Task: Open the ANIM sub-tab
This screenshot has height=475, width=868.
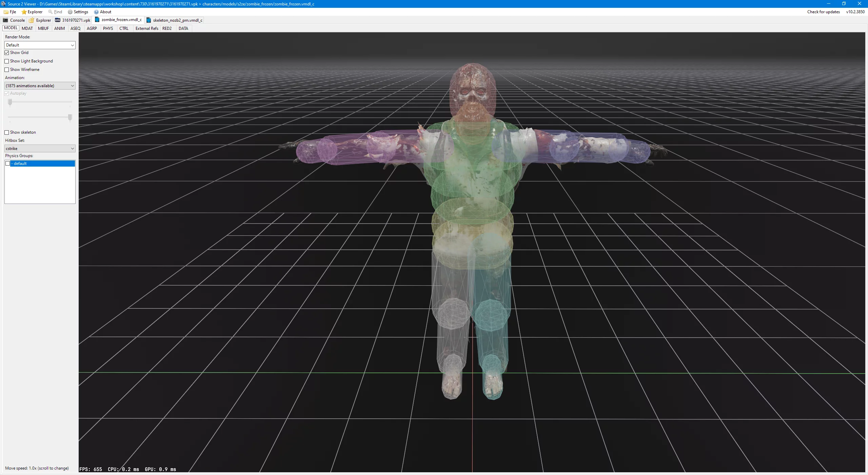Action: [x=59, y=28]
